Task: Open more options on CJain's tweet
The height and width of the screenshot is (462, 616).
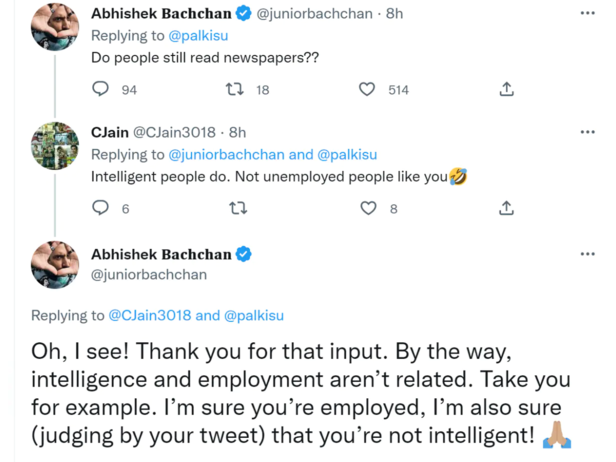Action: (x=587, y=132)
